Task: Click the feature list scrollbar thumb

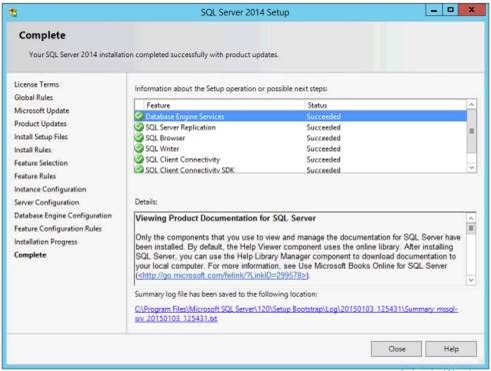Action: 471,131
